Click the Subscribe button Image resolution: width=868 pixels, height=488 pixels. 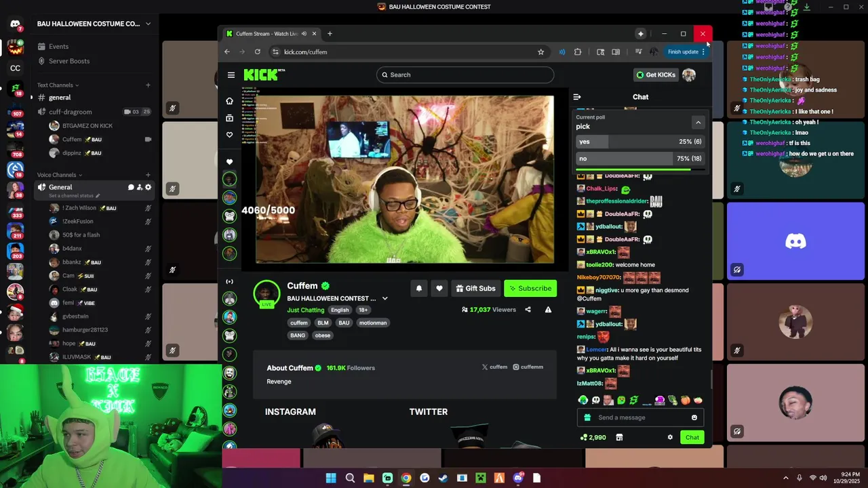pos(530,288)
